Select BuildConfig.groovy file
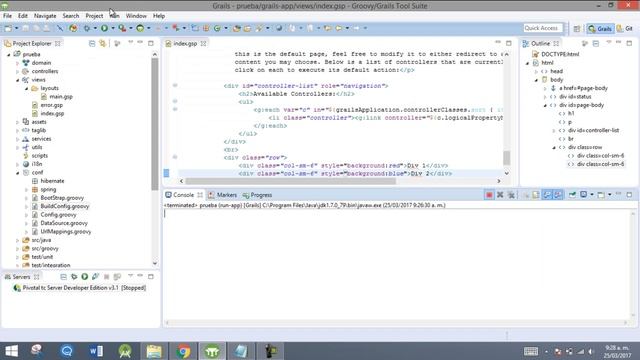 pos(64,207)
